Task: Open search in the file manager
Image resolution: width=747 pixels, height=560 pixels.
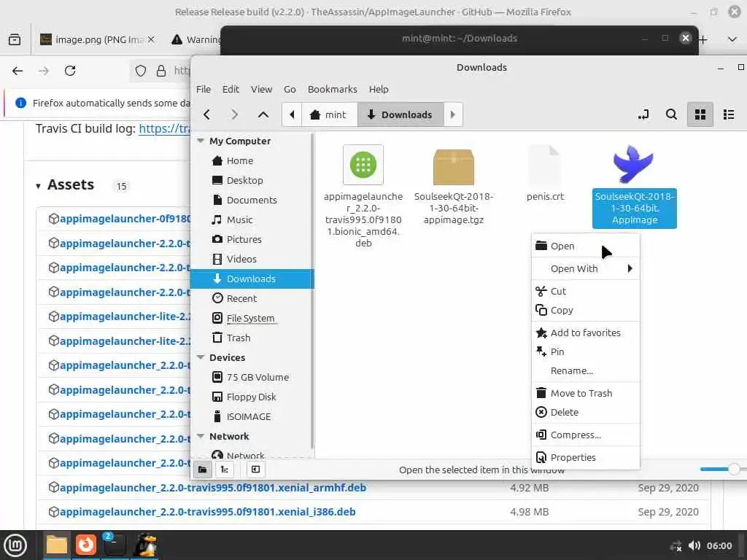Action: pos(671,114)
